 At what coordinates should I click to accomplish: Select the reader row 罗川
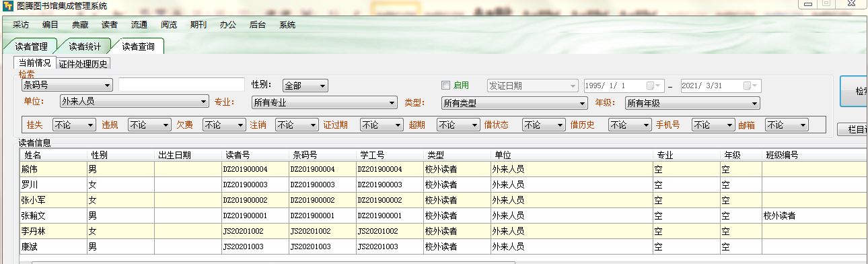443,185
